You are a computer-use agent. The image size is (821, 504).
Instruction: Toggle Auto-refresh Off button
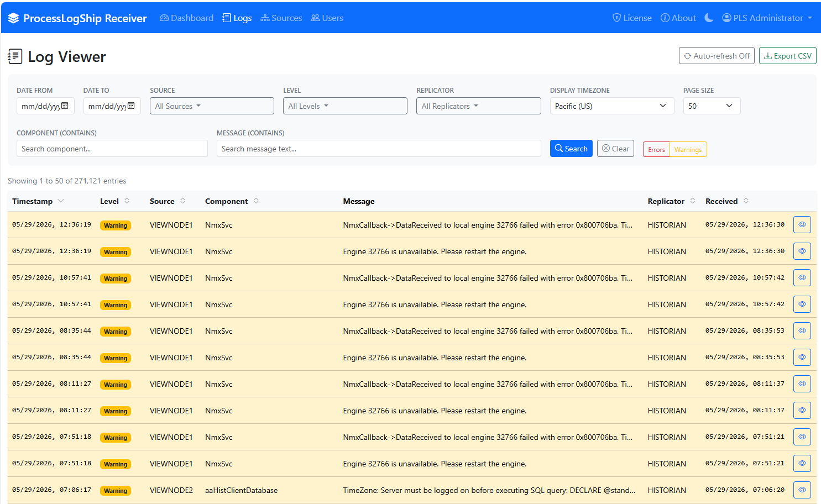click(717, 56)
